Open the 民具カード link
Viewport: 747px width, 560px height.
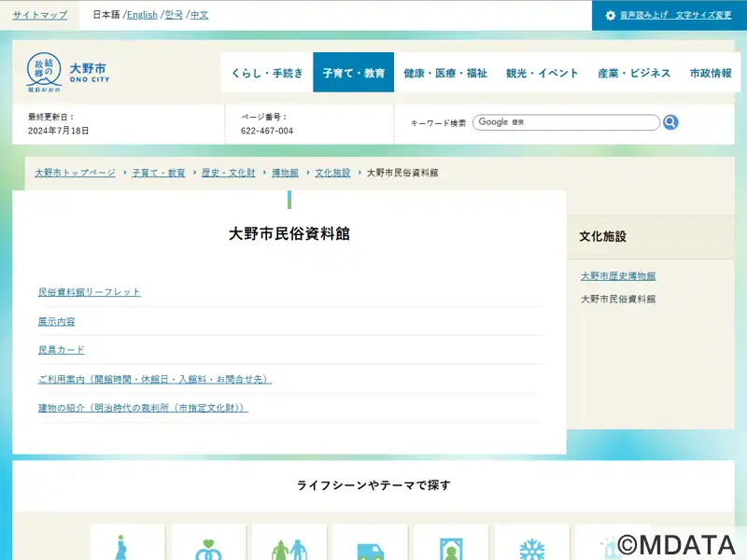point(62,350)
